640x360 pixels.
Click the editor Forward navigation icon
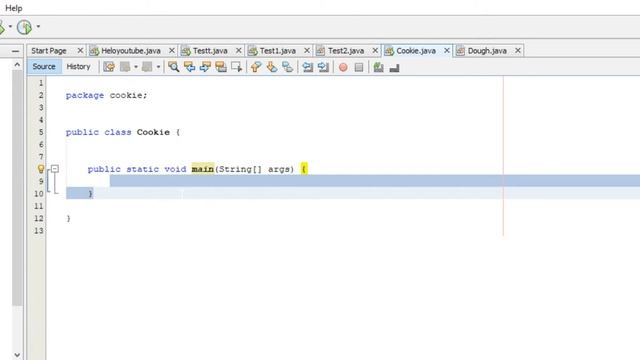(147, 67)
